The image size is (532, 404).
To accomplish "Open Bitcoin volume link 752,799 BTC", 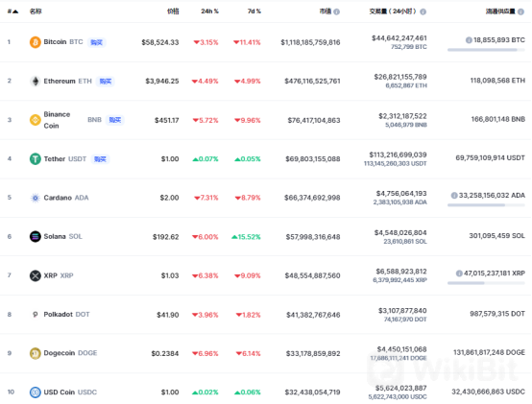I will tap(409, 47).
